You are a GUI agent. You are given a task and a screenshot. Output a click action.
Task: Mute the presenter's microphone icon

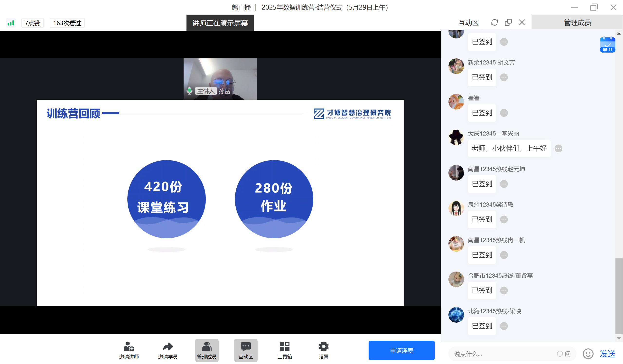pyautogui.click(x=189, y=91)
